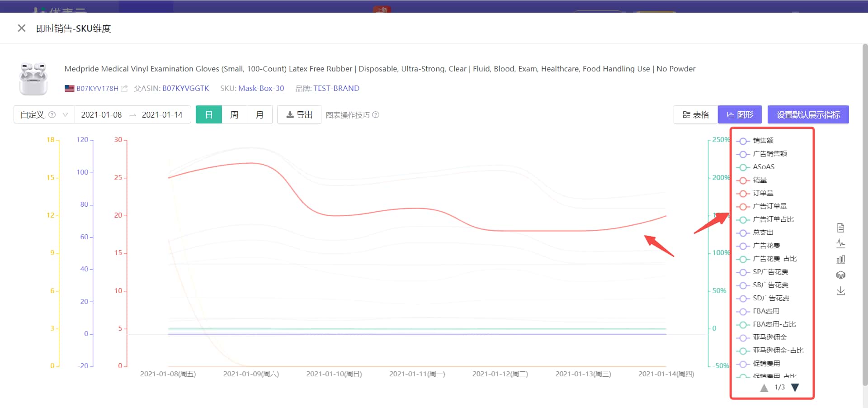Toggle 销售额 series in the legend
Viewport: 868px width, 408px height.
point(763,141)
